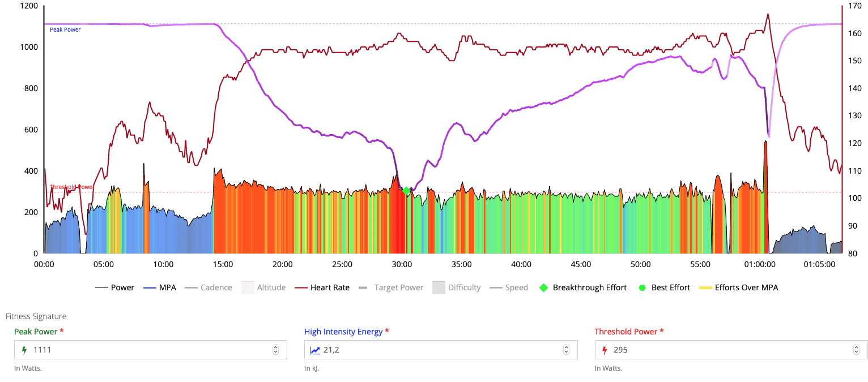Show the Cadence series via legend
The image size is (868, 382).
click(209, 287)
